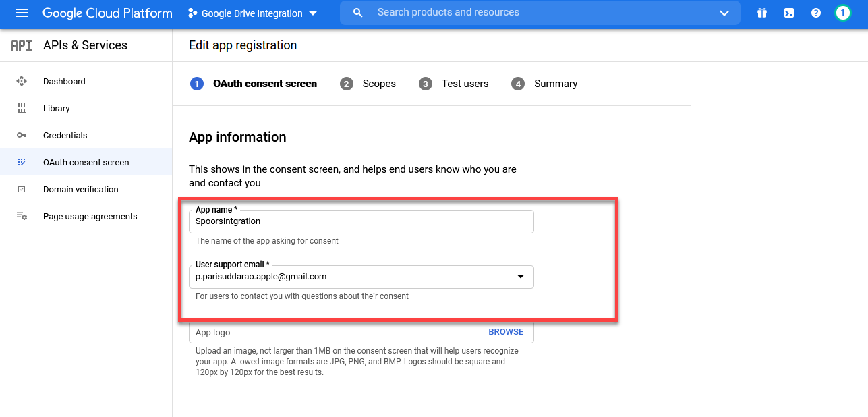Activate Cloud Shell terminal icon
Viewport: 868px width, 417px height.
point(789,13)
